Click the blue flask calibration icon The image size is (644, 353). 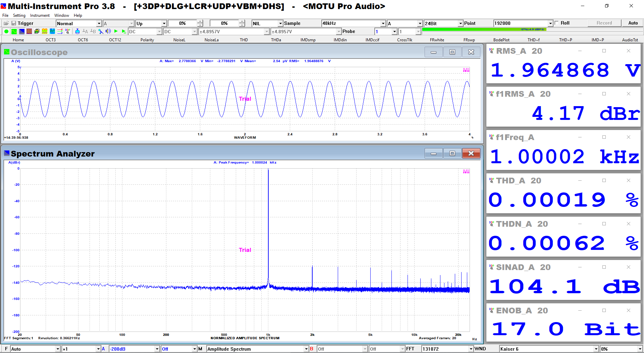click(77, 31)
